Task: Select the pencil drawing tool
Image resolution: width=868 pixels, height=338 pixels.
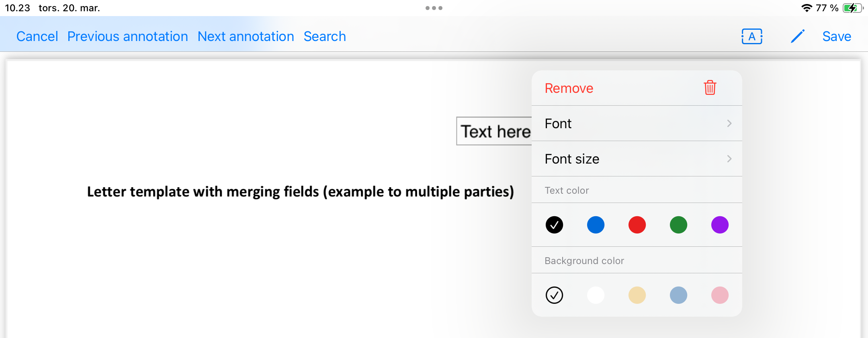Action: click(797, 37)
